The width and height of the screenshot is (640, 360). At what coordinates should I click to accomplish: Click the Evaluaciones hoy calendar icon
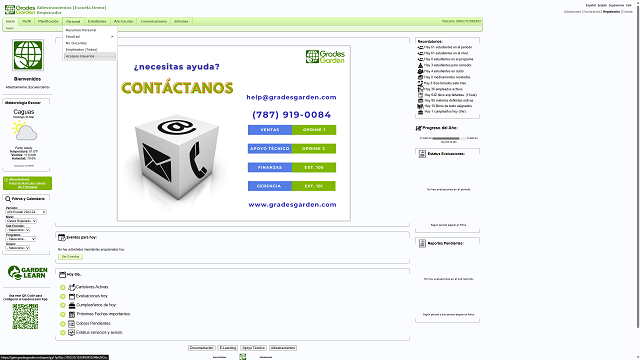click(72, 296)
